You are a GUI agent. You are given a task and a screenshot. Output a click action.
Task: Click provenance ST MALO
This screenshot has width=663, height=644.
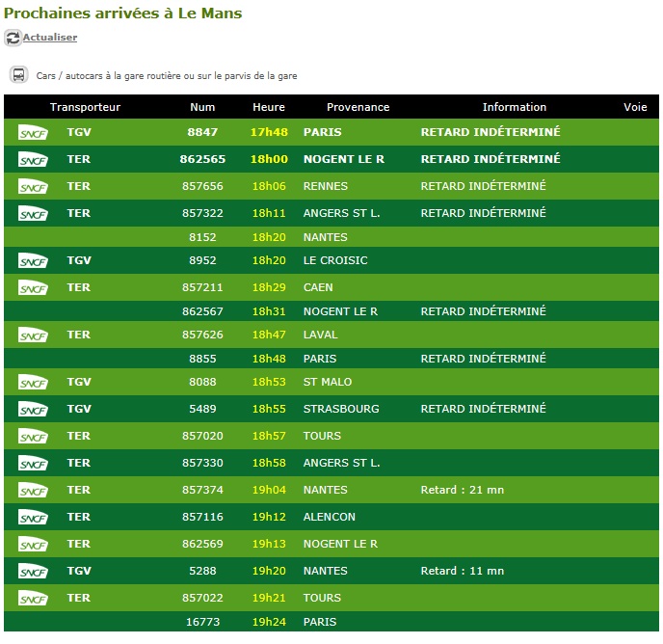[x=328, y=382]
